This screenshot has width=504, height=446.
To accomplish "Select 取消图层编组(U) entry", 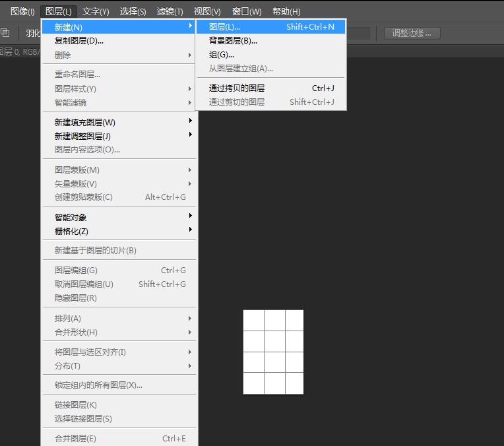I will 119,284.
